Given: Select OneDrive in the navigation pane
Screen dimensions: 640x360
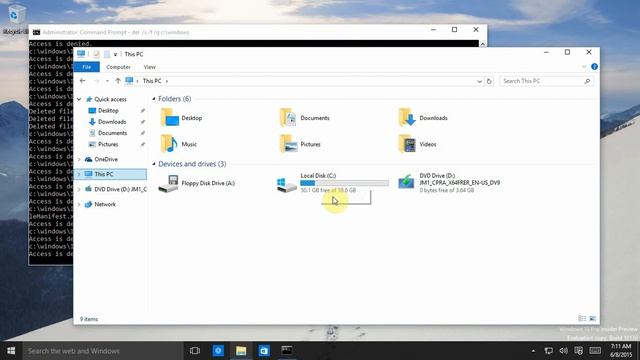Looking at the screenshot, I should pyautogui.click(x=106, y=159).
